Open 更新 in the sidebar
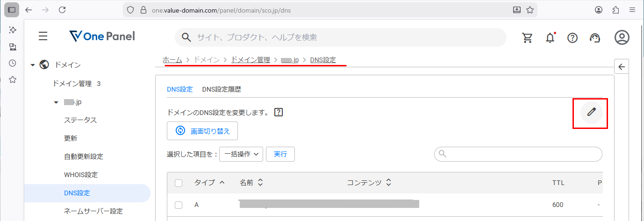The height and width of the screenshot is (221, 644). pyautogui.click(x=71, y=138)
